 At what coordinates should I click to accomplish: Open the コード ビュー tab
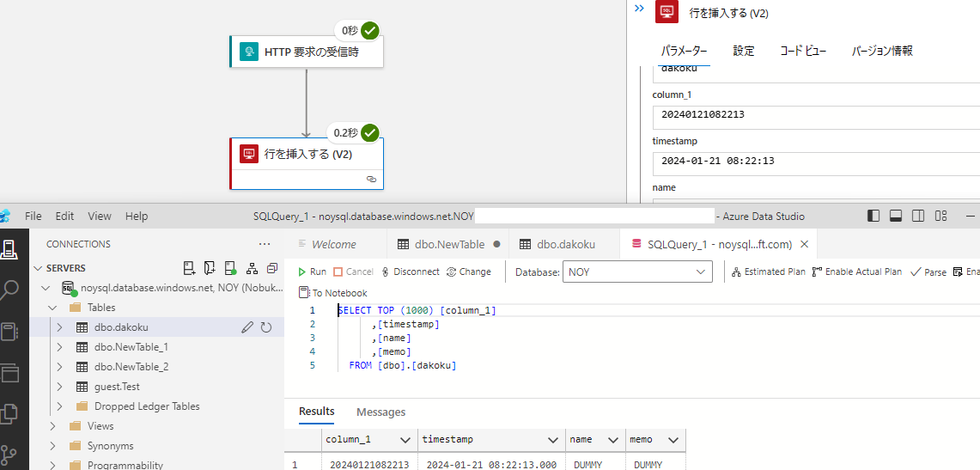[803, 52]
